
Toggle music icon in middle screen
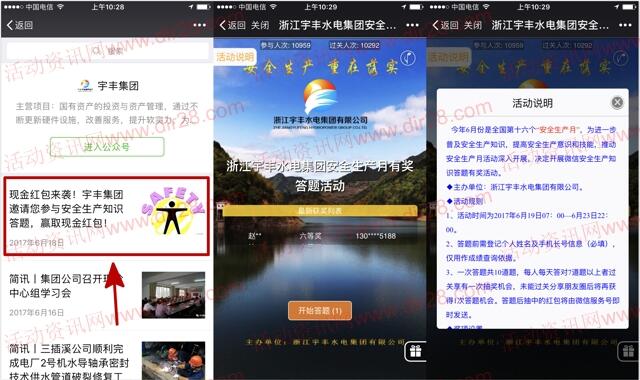(x=407, y=58)
